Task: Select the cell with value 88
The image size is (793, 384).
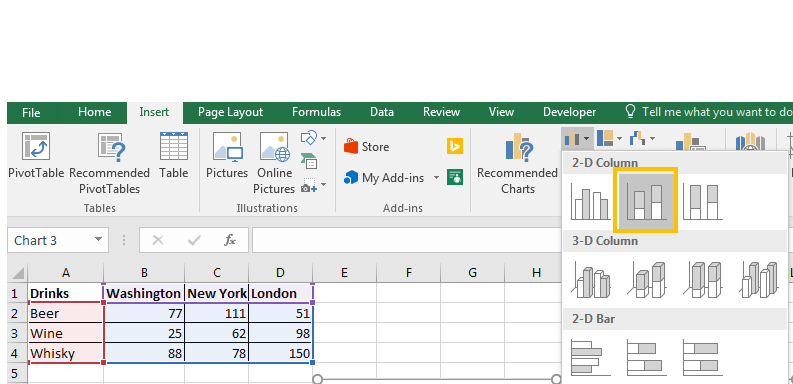Action: 144,353
